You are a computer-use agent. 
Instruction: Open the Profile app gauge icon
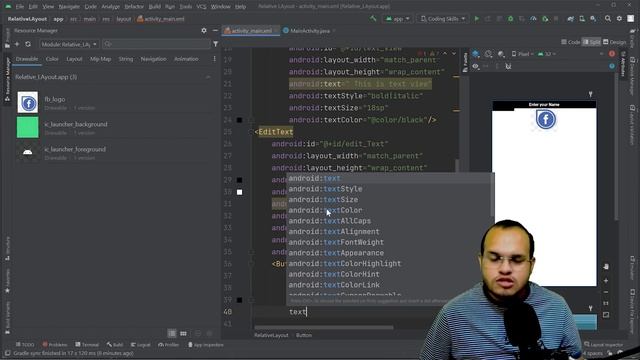click(533, 19)
